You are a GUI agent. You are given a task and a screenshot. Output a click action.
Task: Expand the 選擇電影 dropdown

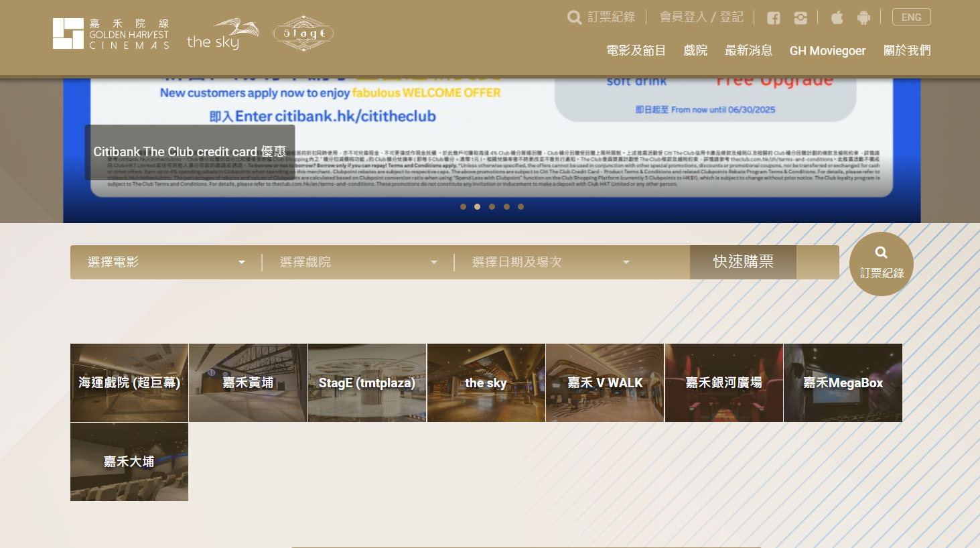click(166, 263)
